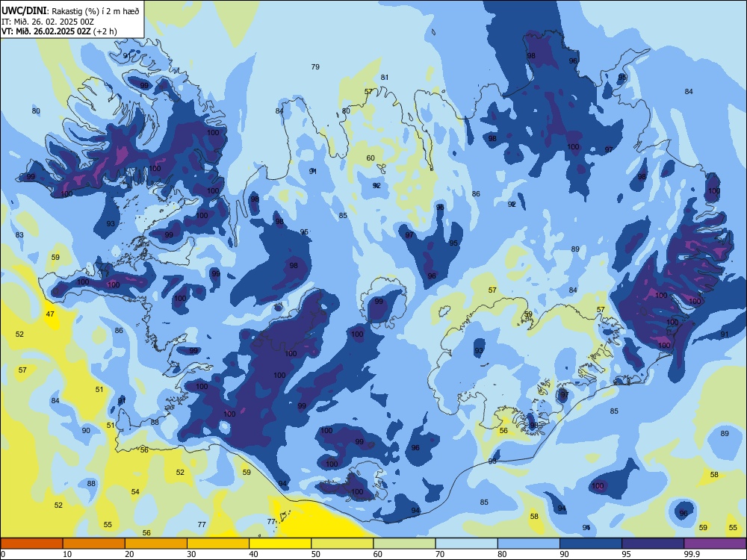
Task: Click the indigo 95–99.9 legend swatch
Action: (653, 544)
